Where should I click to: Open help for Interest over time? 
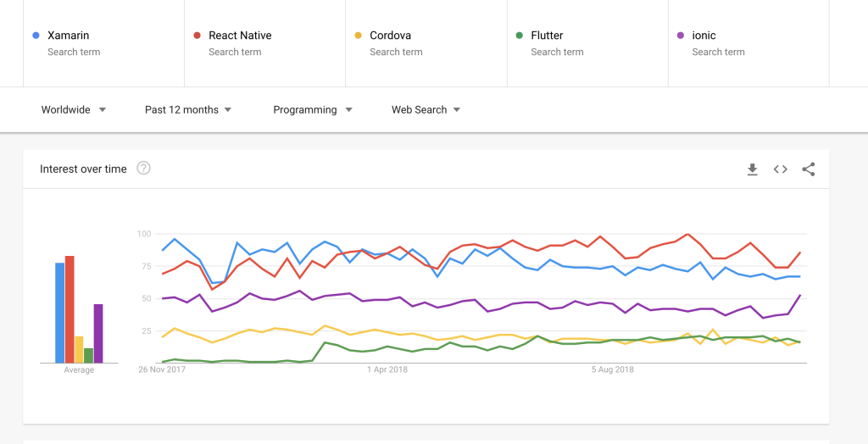click(144, 169)
